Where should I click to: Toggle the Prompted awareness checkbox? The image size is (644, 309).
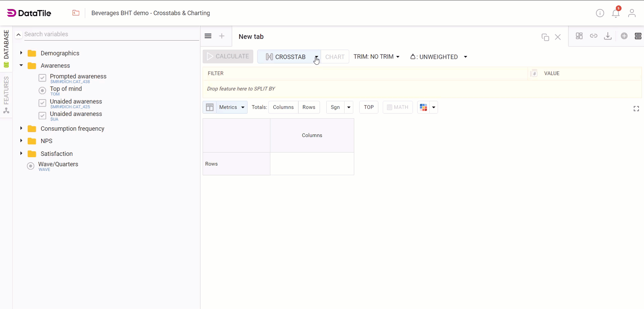point(42,78)
